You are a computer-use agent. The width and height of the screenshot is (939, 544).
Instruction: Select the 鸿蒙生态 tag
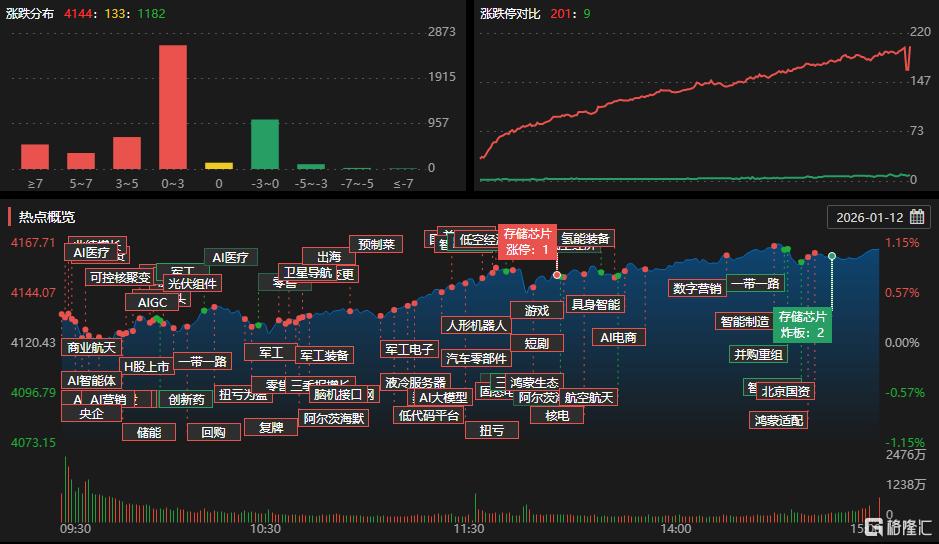click(534, 382)
